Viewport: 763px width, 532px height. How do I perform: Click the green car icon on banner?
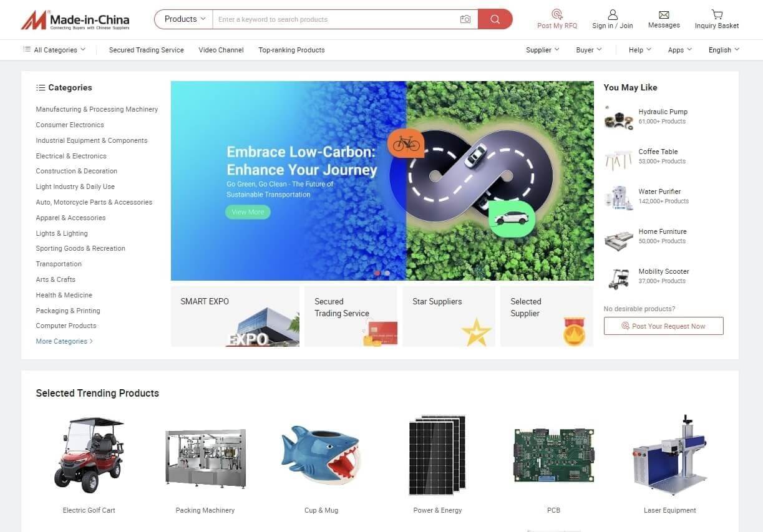[x=512, y=218]
